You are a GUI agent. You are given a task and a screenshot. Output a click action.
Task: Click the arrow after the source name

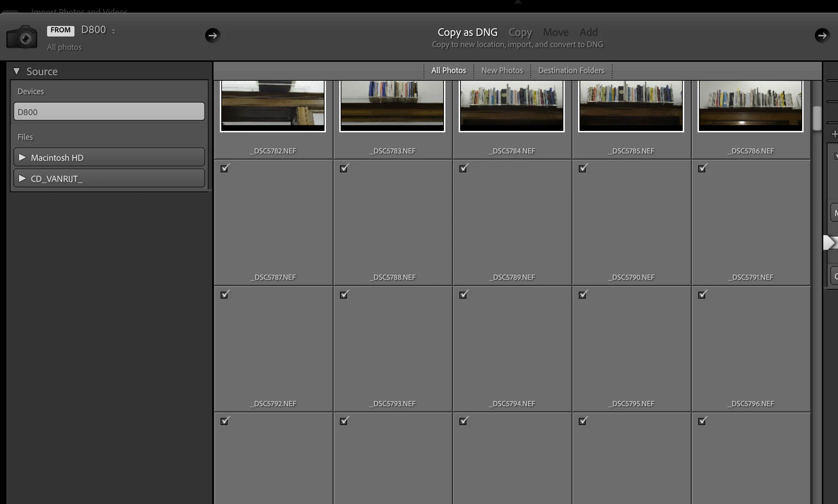pyautogui.click(x=212, y=35)
